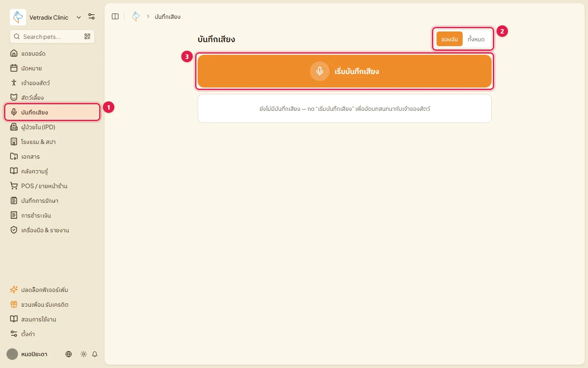Click the บันทึกเสียง breadcrumb text
588x368 pixels.
click(x=167, y=17)
